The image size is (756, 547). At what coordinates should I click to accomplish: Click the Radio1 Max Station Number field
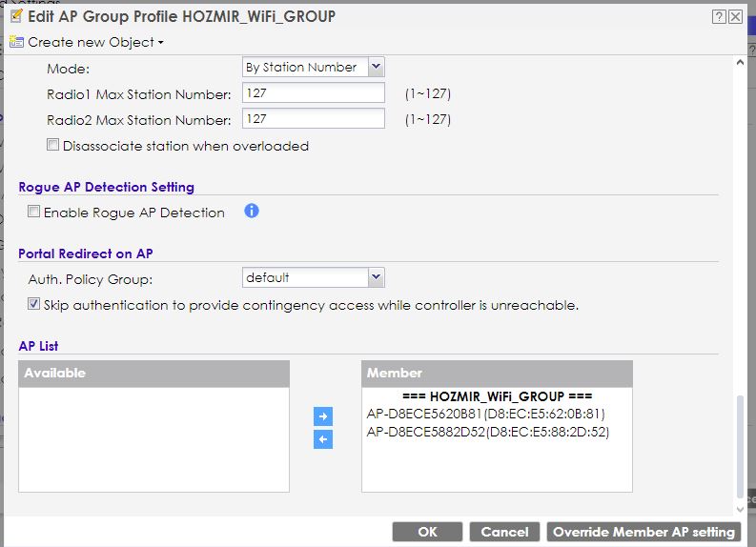tap(314, 92)
